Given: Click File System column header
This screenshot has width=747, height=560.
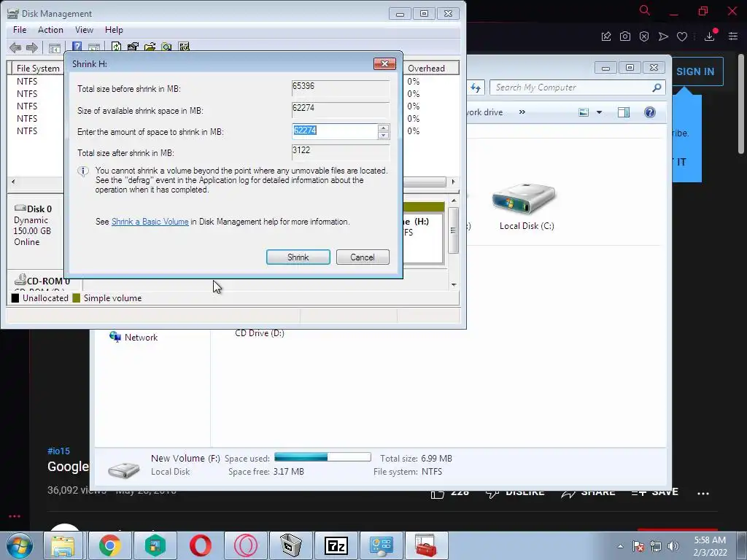Looking at the screenshot, I should [x=38, y=68].
